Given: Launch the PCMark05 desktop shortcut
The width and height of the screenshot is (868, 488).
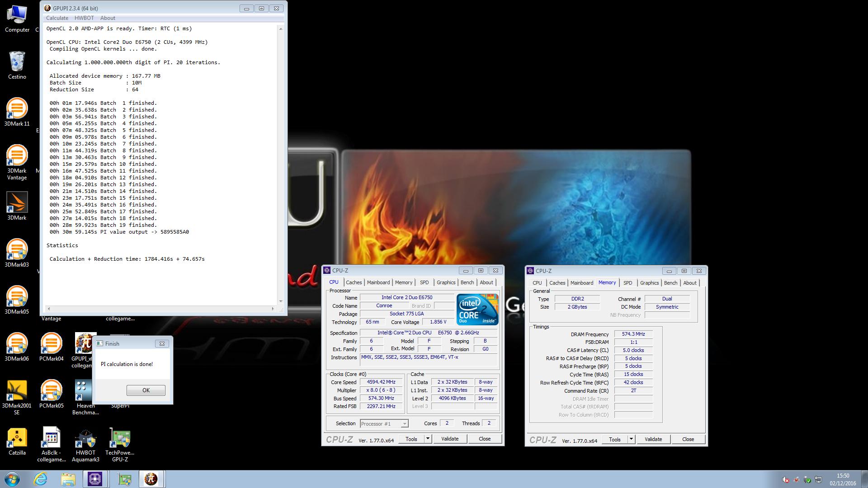Looking at the screenshot, I should (52, 394).
